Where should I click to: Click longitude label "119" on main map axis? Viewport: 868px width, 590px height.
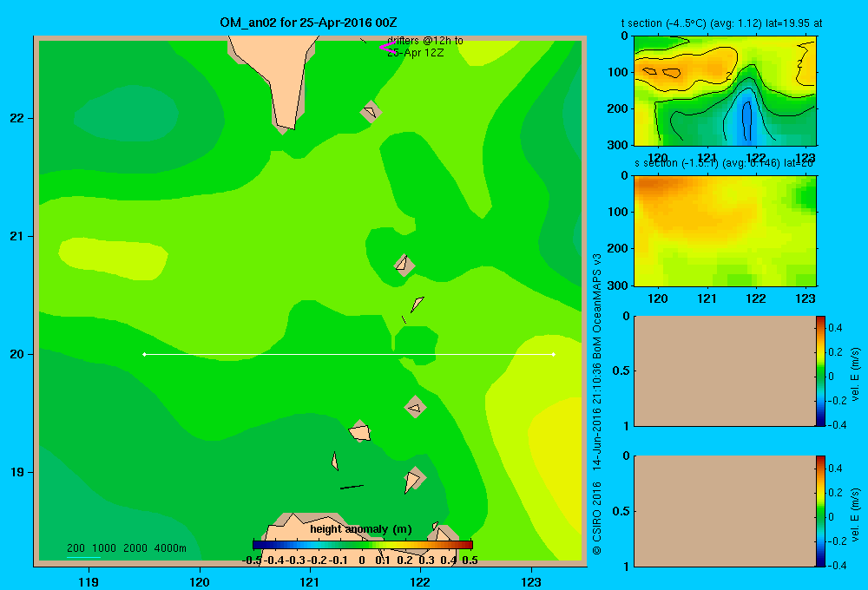click(89, 581)
